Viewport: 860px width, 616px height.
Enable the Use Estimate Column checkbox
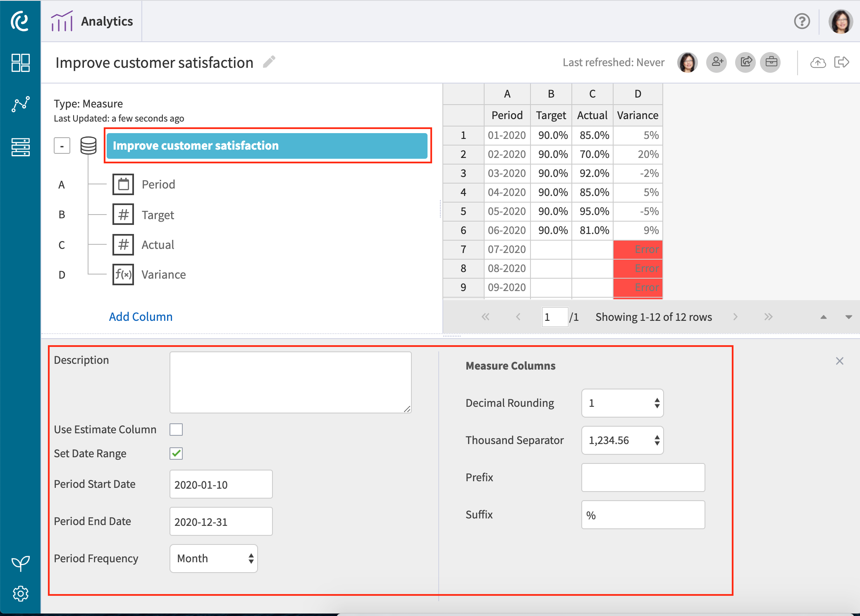coord(176,429)
